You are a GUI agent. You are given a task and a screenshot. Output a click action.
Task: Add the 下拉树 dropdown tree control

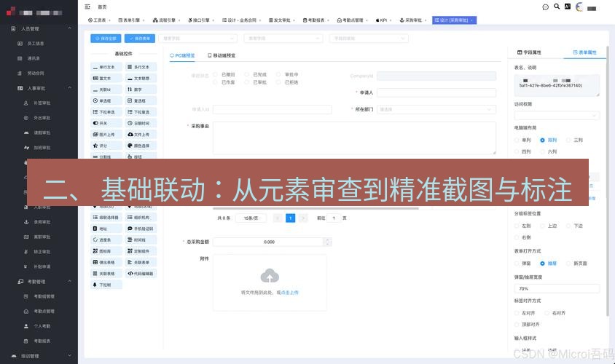point(106,285)
